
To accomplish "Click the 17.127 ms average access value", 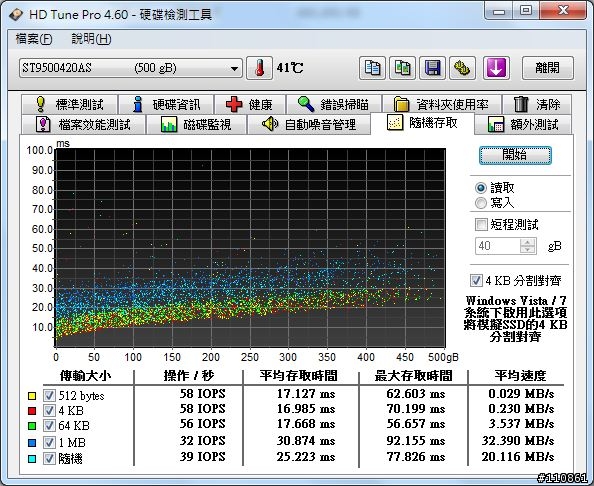I will pos(306,394).
